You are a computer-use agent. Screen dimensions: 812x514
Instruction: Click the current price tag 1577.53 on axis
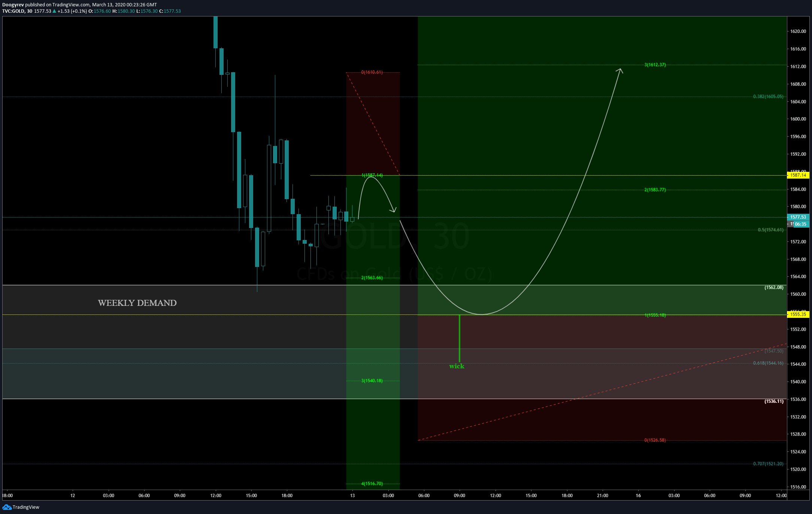point(798,217)
